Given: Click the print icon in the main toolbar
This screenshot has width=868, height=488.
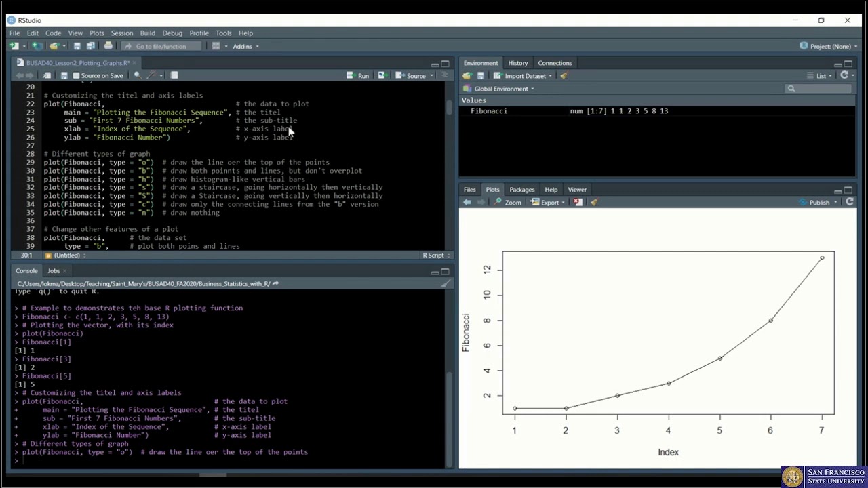Looking at the screenshot, I should [x=108, y=46].
